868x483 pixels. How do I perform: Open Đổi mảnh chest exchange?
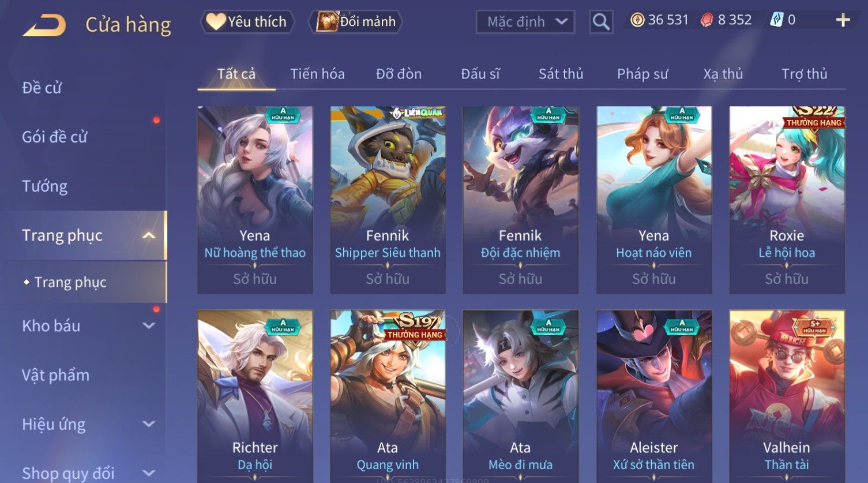(355, 22)
